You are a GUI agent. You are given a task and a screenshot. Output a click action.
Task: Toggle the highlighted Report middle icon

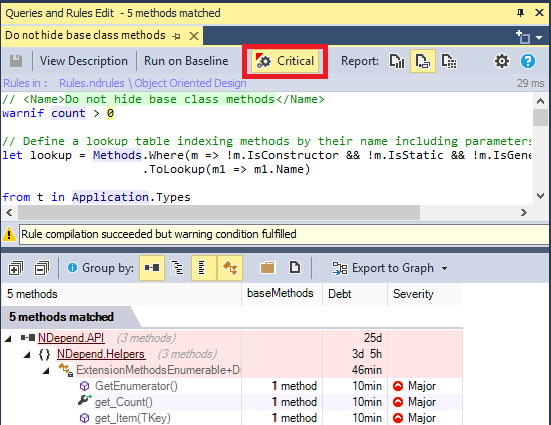point(423,61)
